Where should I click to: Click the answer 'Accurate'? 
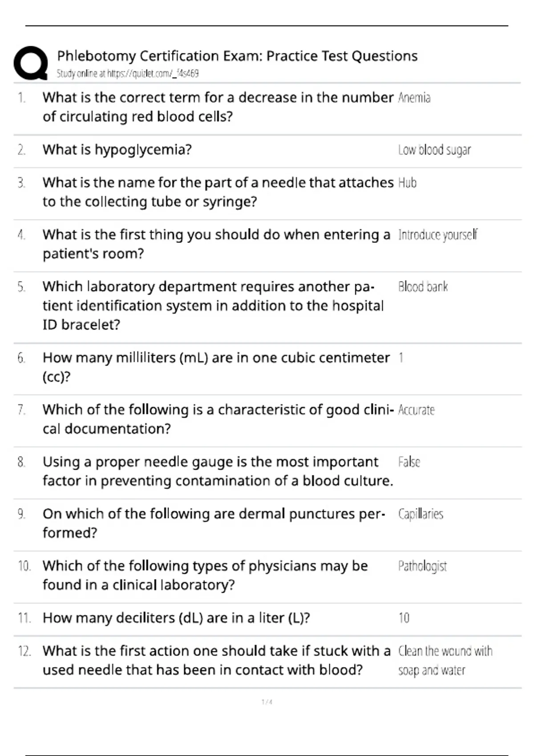tap(417, 410)
